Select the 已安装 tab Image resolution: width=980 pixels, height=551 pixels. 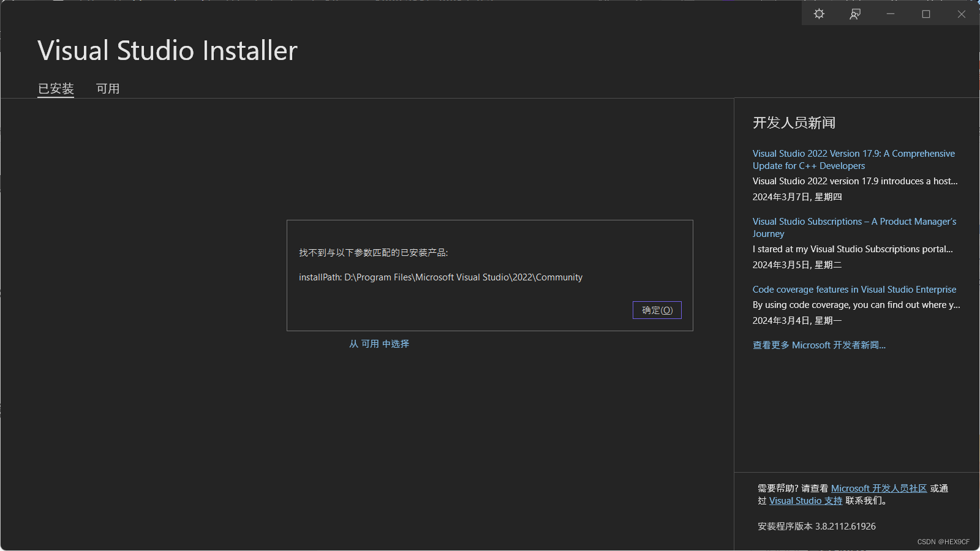coord(56,89)
